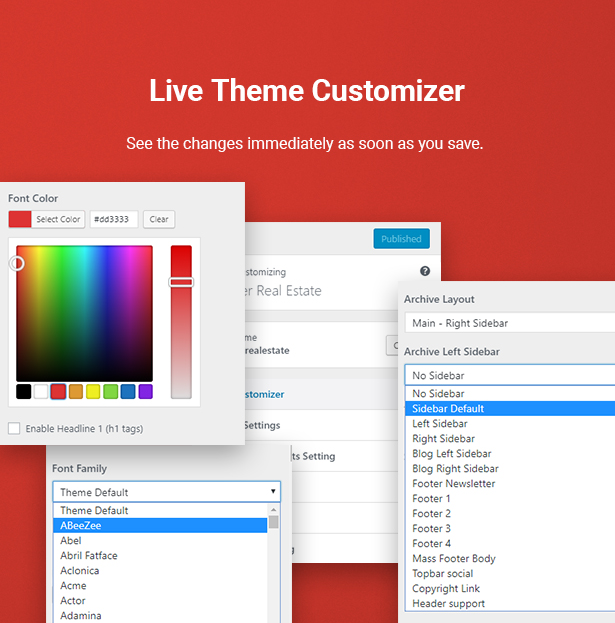Choose Abril Fatface from font list
Viewport: 615px width, 623px height.
click(x=160, y=555)
